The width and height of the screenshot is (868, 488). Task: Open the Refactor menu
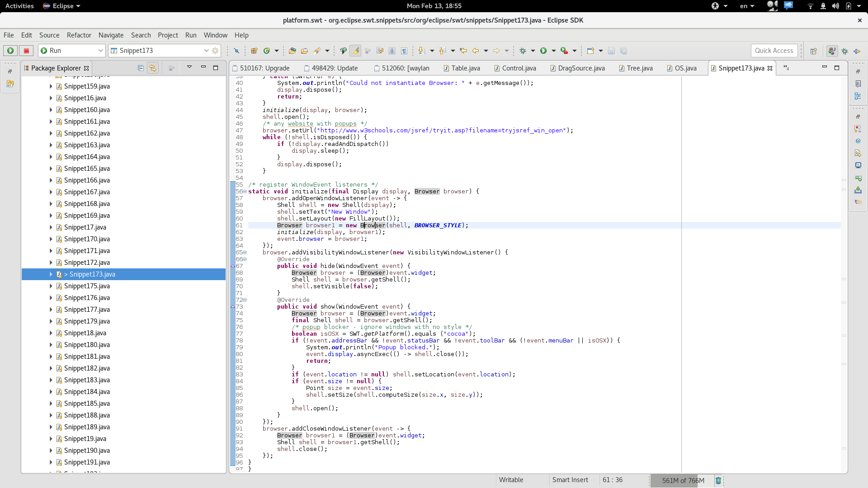pos(79,35)
